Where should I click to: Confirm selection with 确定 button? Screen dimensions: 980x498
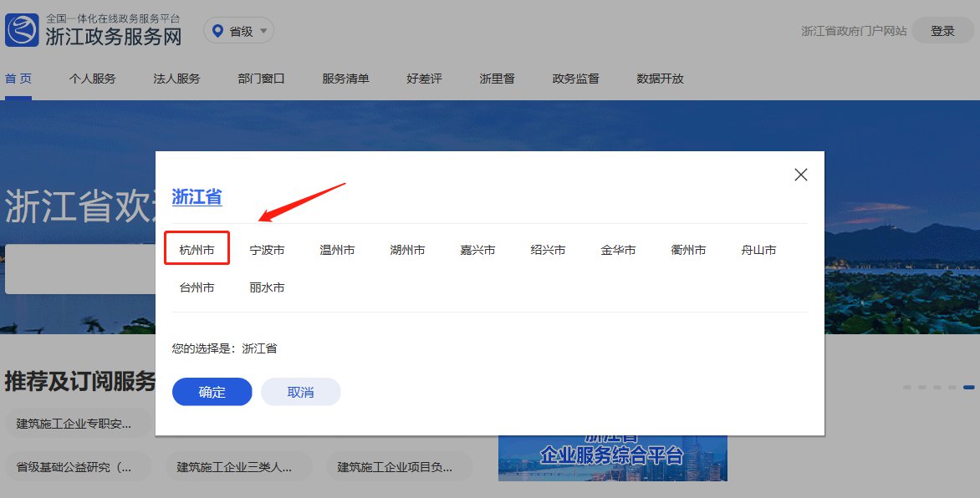212,392
